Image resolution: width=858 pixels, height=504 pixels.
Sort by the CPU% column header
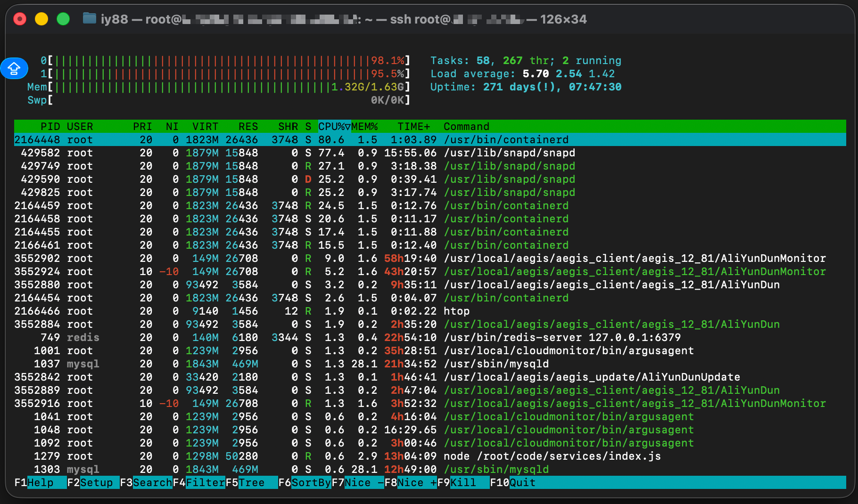334,127
